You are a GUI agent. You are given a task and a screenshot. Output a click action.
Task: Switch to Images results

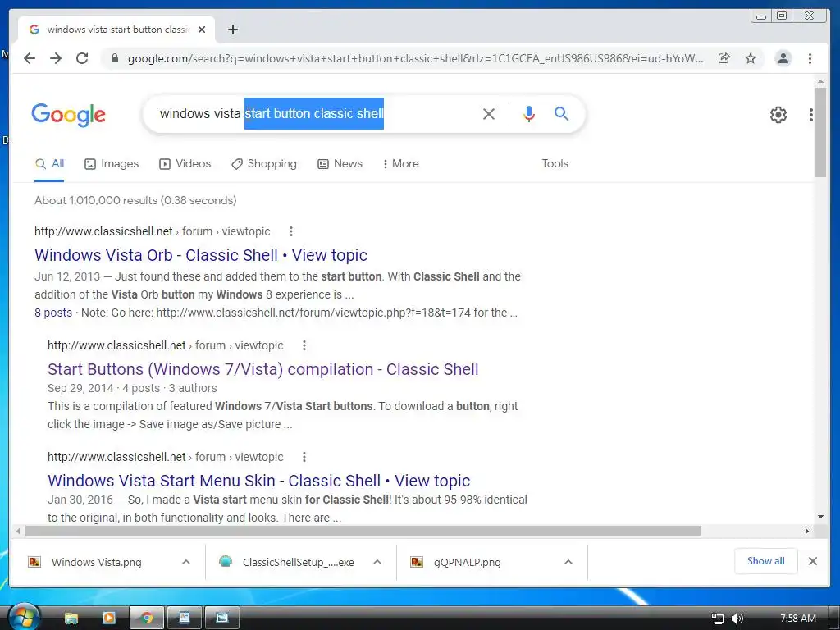[112, 163]
